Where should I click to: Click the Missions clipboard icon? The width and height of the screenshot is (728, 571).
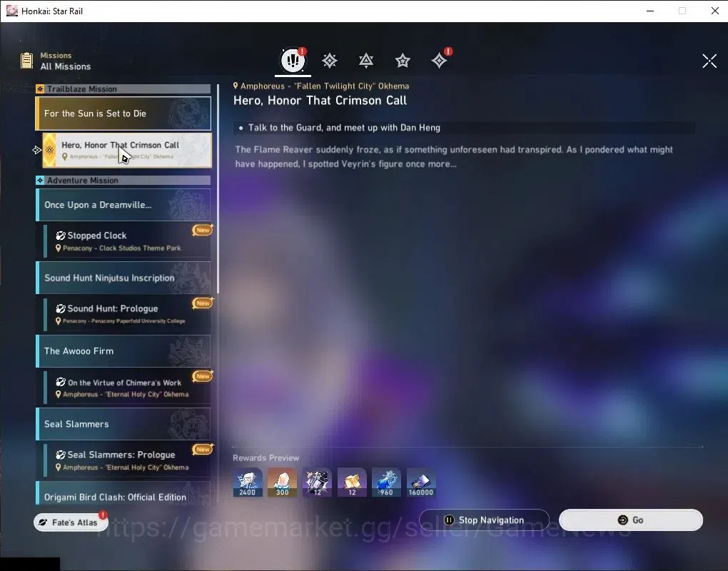point(27,61)
